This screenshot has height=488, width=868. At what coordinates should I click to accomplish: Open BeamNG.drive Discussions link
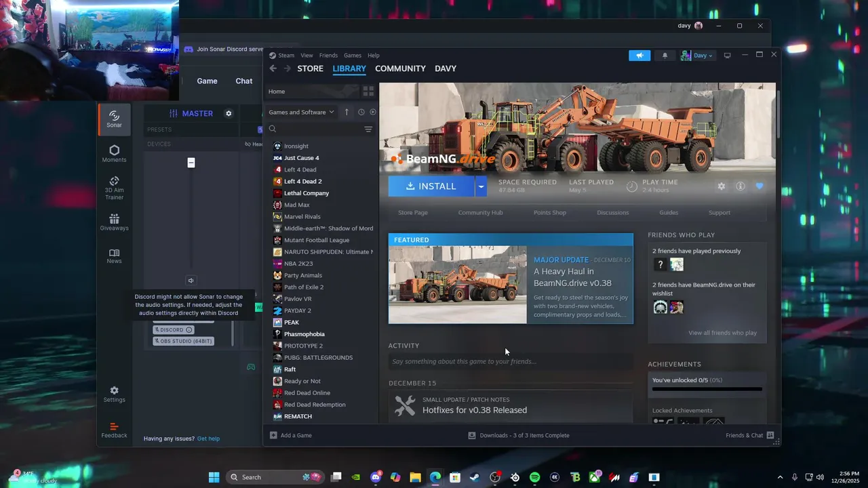click(613, 213)
